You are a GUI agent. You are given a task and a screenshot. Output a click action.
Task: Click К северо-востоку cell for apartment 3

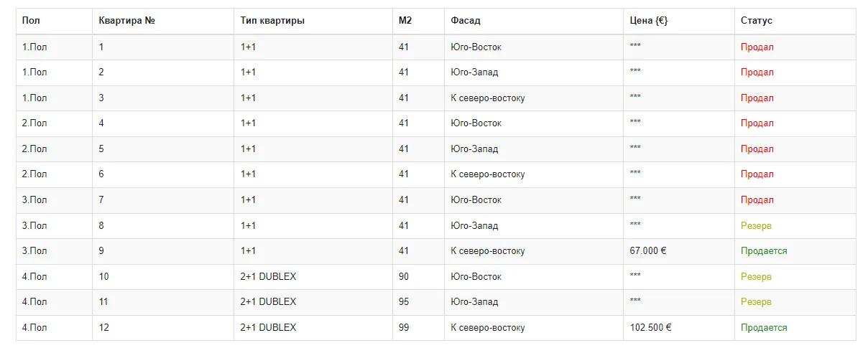488,98
